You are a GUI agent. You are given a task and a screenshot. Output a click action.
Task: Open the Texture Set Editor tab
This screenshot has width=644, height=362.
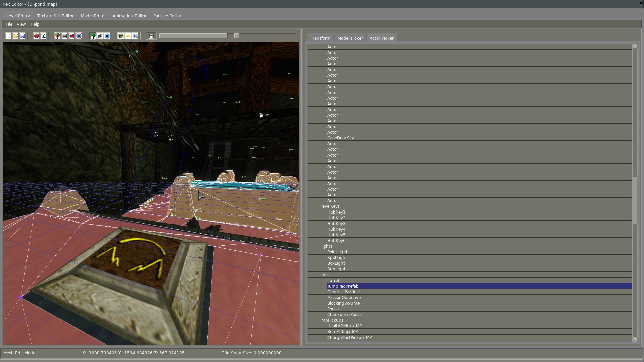(55, 16)
